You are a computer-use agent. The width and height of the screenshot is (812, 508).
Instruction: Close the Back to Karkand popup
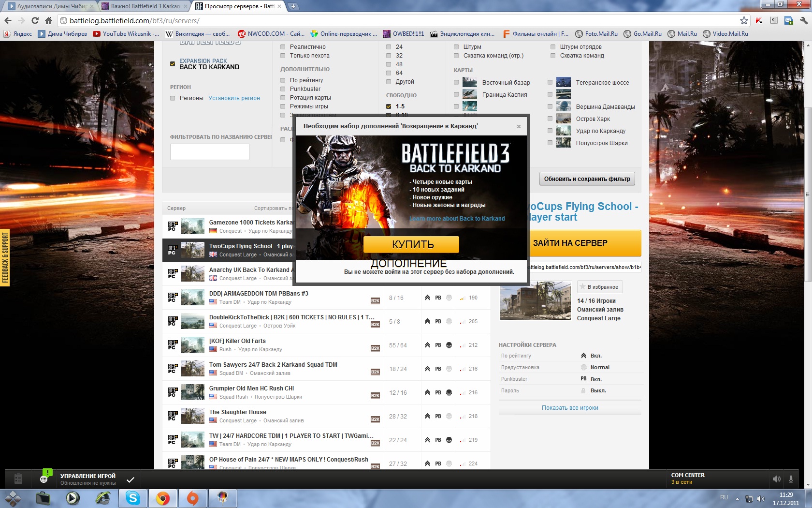519,127
